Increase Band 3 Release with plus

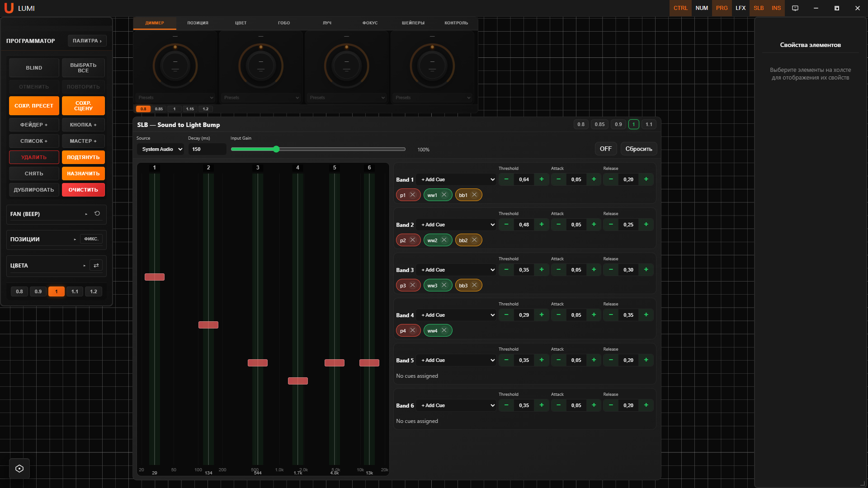[646, 270]
